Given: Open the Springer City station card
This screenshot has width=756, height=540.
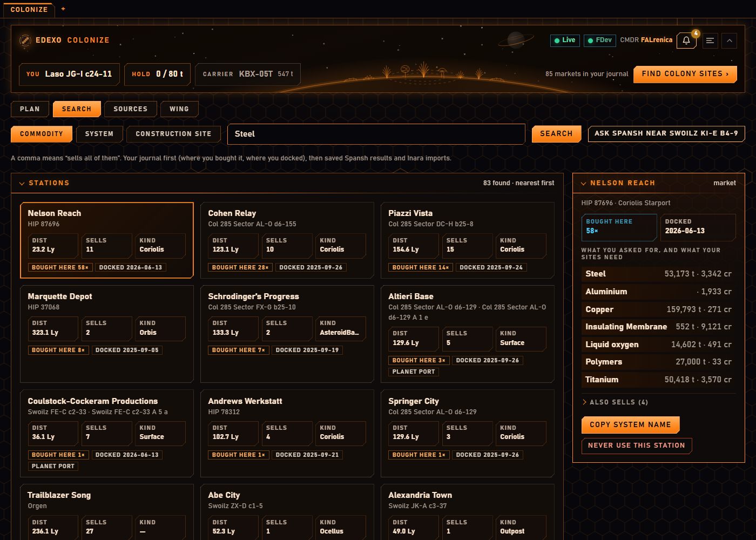Looking at the screenshot, I should click(x=468, y=434).
